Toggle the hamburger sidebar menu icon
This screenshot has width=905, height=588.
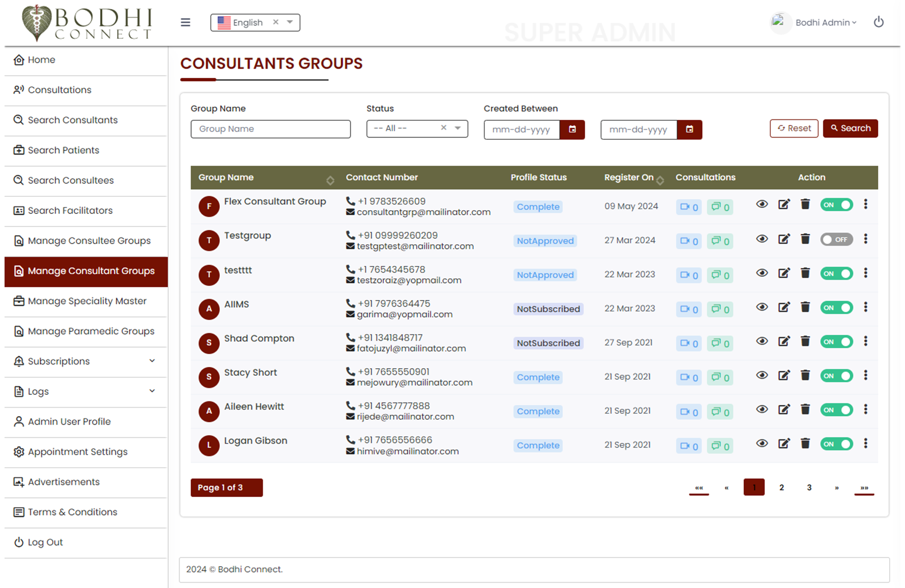point(186,22)
